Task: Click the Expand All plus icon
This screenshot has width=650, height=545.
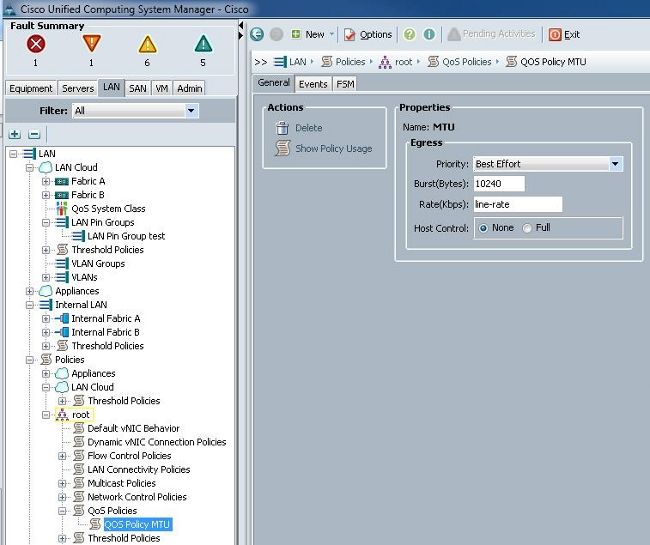Action: coord(15,134)
